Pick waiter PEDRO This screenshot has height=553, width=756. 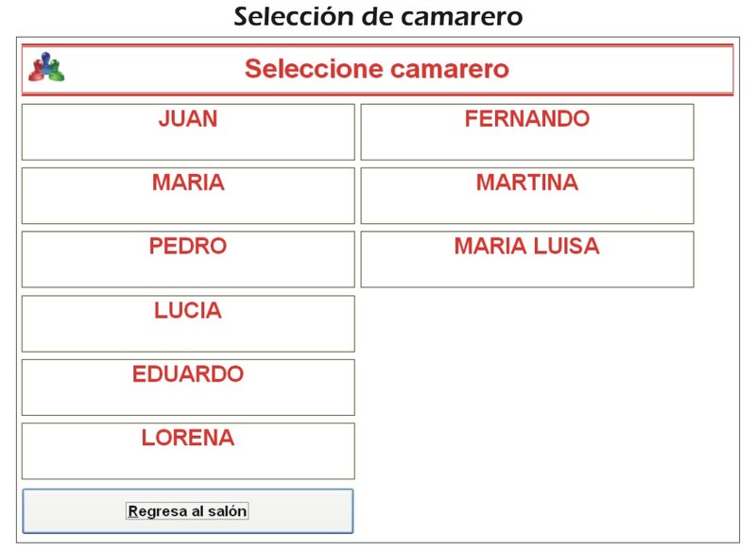pos(188,259)
